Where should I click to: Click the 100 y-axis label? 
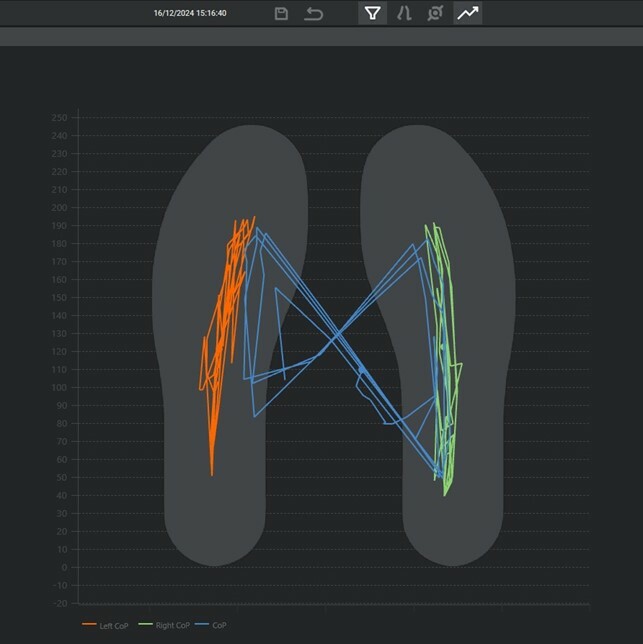pyautogui.click(x=59, y=388)
